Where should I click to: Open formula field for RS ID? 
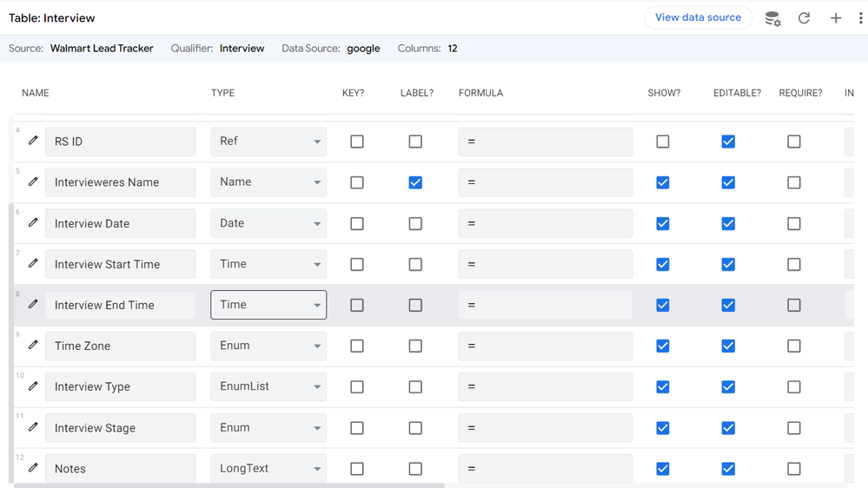546,142
